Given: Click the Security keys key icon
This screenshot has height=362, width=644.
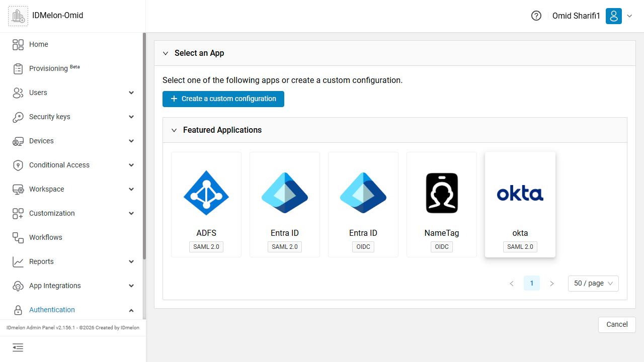Looking at the screenshot, I should click(x=18, y=117).
